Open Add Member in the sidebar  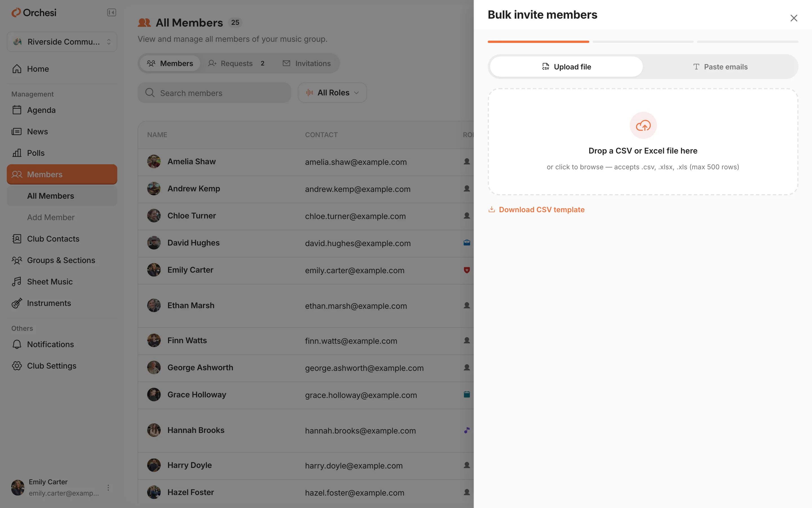coord(62,217)
